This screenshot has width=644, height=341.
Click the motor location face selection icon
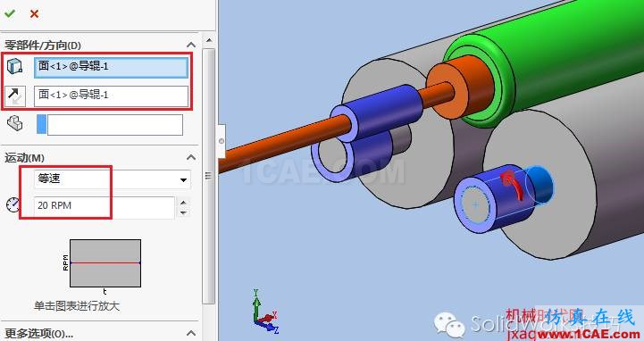coord(15,66)
